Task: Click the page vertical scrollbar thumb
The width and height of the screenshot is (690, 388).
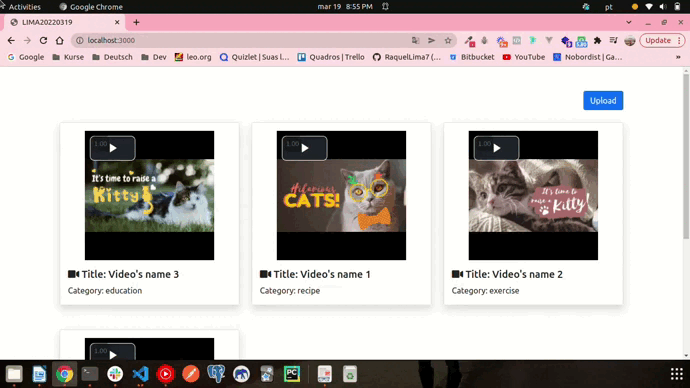Action: click(x=686, y=156)
